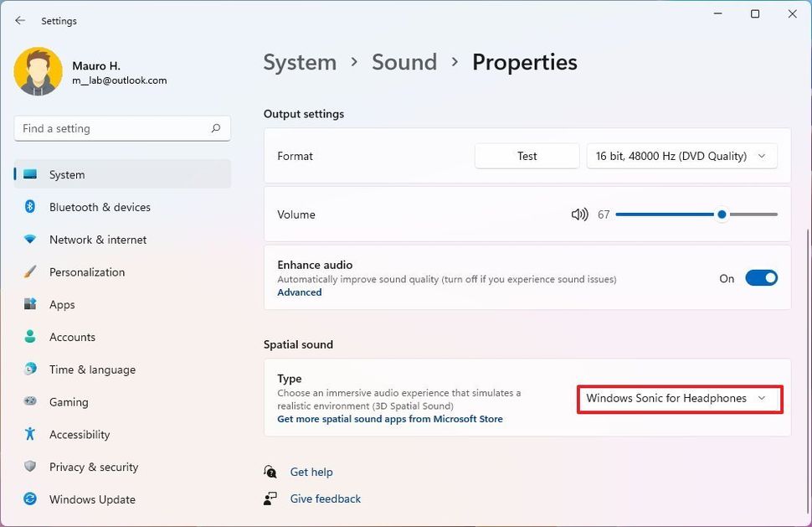The image size is (812, 527).
Task: Click the Advanced link under Enhance audio
Action: (x=299, y=292)
